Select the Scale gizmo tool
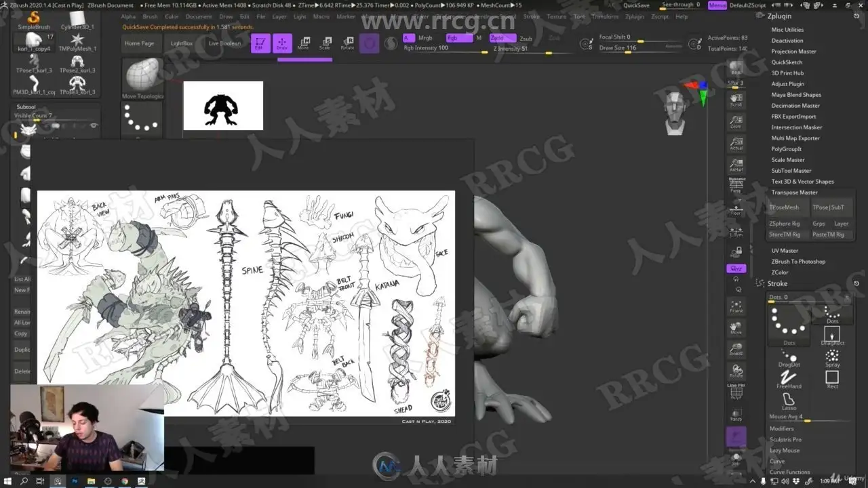Screen dimensions: 868x488 click(325, 43)
